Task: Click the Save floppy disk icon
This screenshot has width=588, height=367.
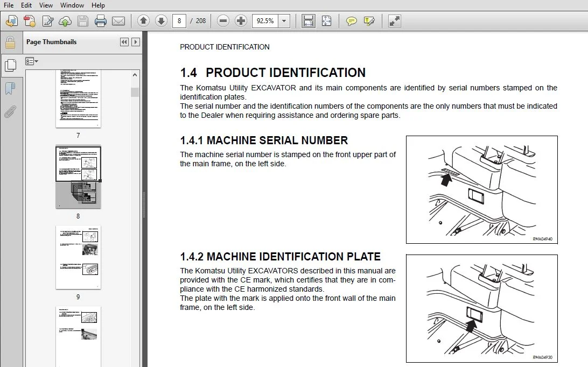Action: [82, 21]
